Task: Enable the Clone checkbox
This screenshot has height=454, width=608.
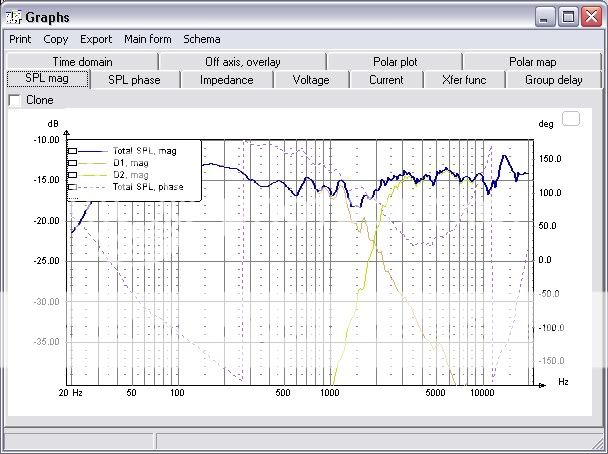Action: pyautogui.click(x=14, y=100)
